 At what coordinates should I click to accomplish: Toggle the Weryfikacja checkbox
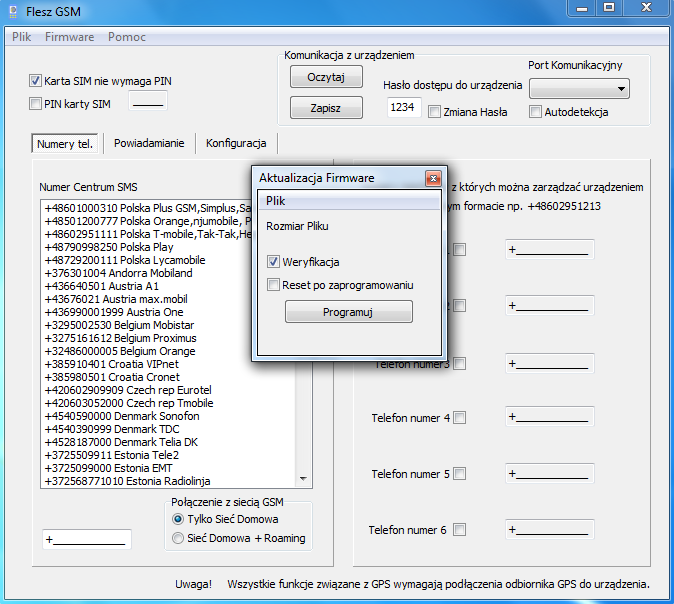273,261
